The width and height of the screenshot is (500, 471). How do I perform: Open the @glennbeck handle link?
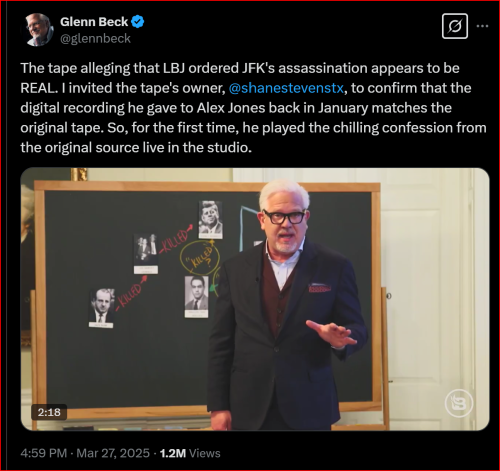click(x=95, y=39)
